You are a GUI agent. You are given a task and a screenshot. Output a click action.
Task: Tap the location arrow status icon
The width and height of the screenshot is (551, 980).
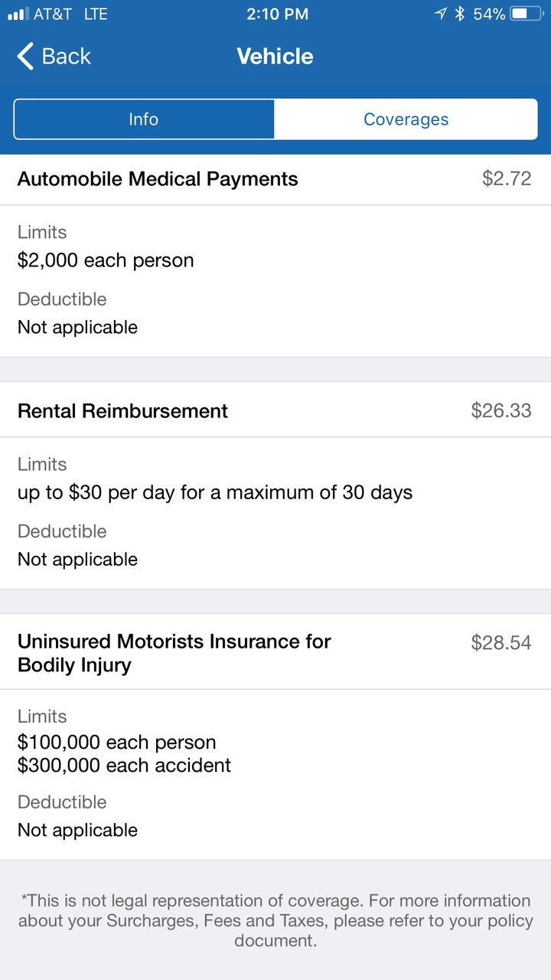pyautogui.click(x=440, y=14)
